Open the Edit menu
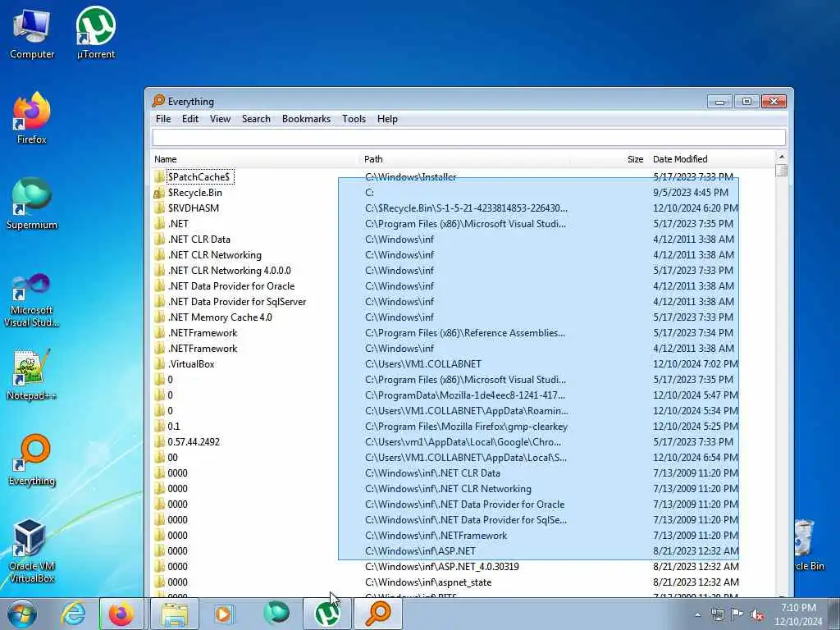Screen dimensions: 840x630 (190, 119)
